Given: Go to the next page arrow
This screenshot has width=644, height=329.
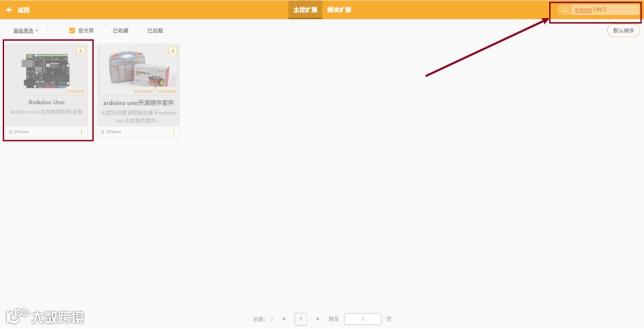Looking at the screenshot, I should [x=318, y=319].
